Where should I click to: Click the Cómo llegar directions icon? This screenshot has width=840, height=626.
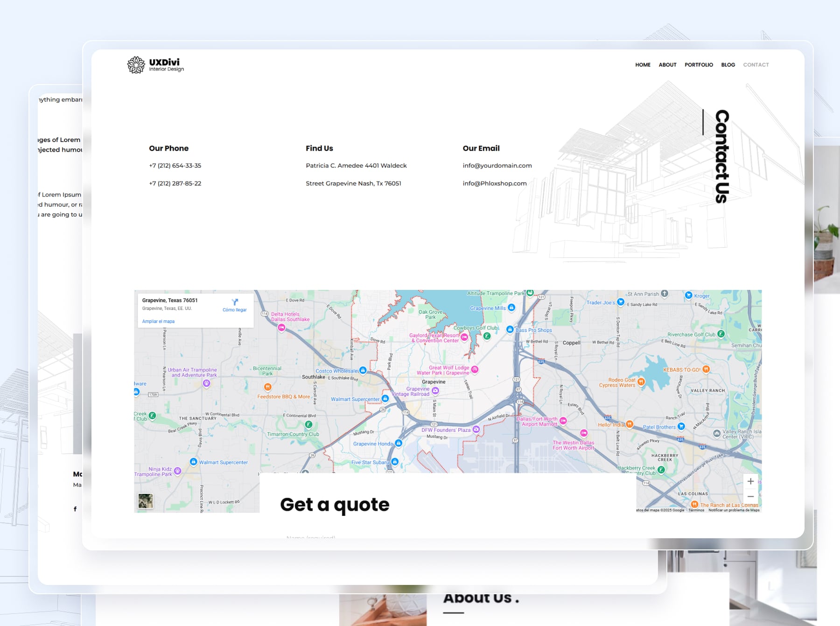click(235, 302)
